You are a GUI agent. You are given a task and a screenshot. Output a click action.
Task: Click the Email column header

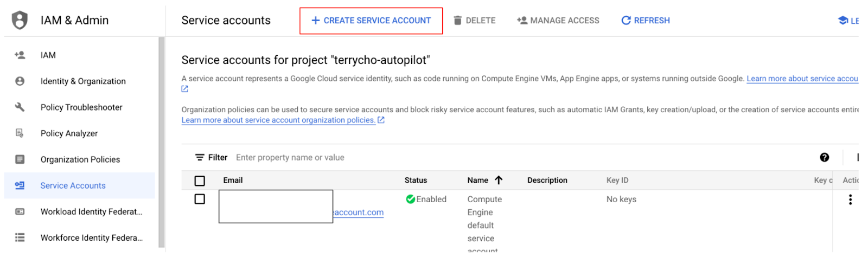[233, 180]
